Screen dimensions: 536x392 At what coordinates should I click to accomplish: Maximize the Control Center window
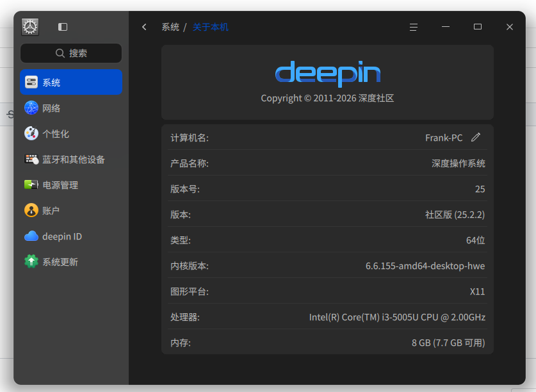478,27
